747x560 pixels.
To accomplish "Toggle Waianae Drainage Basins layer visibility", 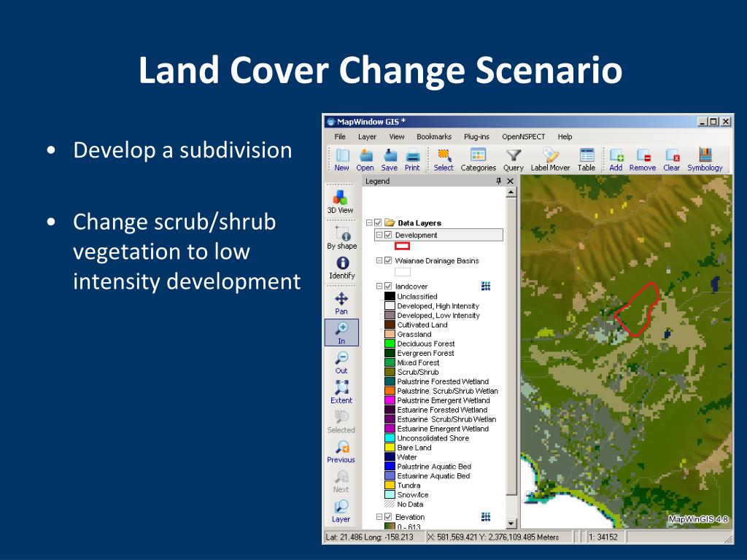I will [388, 260].
